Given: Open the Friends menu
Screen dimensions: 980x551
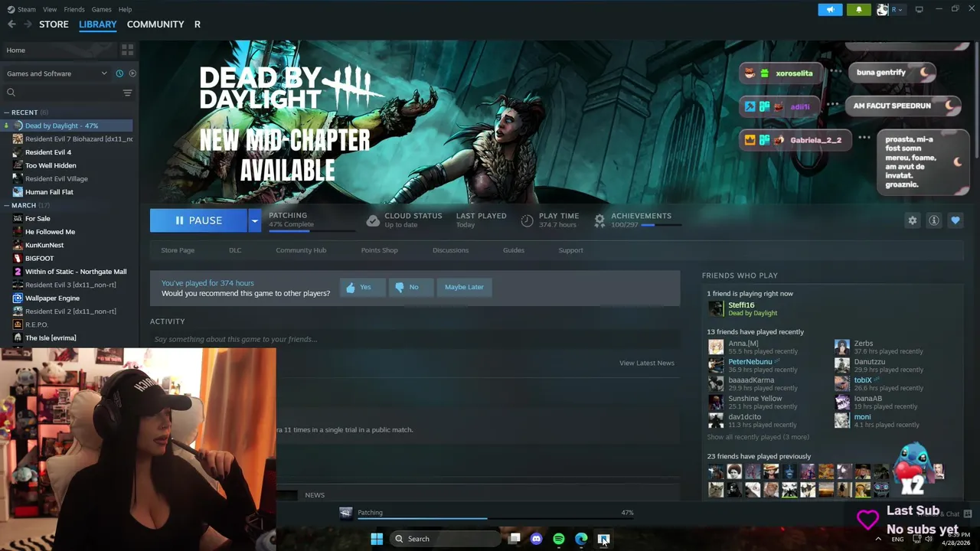Looking at the screenshot, I should click(x=74, y=9).
